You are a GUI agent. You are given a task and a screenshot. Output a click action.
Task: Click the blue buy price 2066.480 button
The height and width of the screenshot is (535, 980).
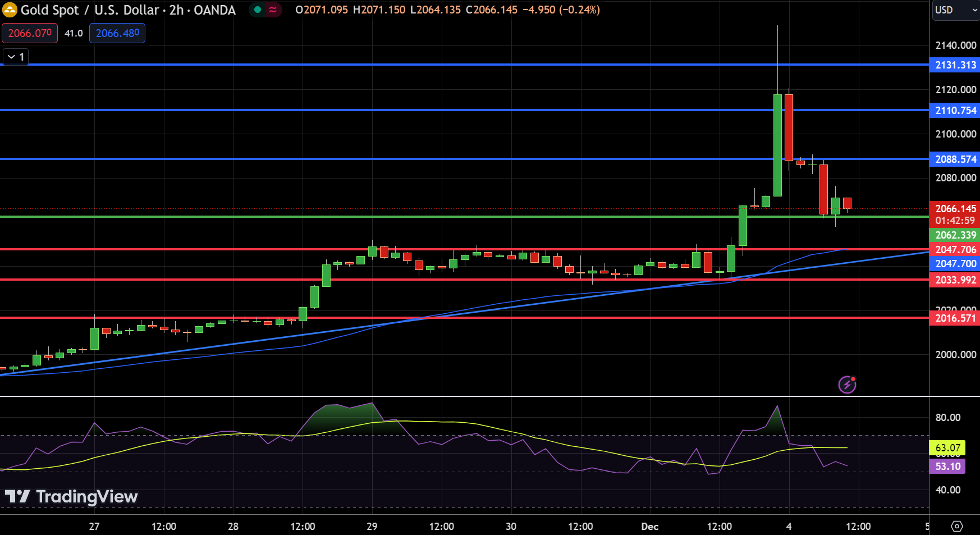[x=117, y=33]
